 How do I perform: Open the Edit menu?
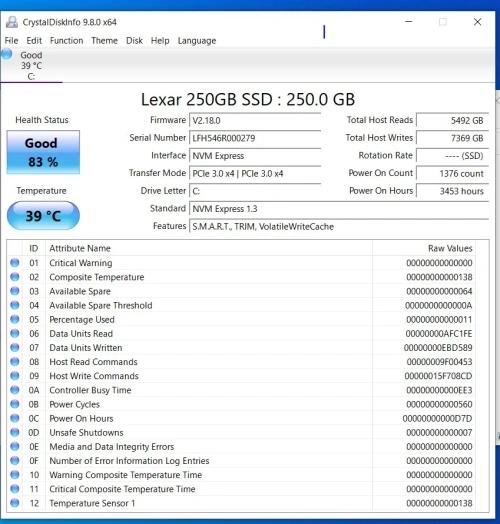(34, 40)
